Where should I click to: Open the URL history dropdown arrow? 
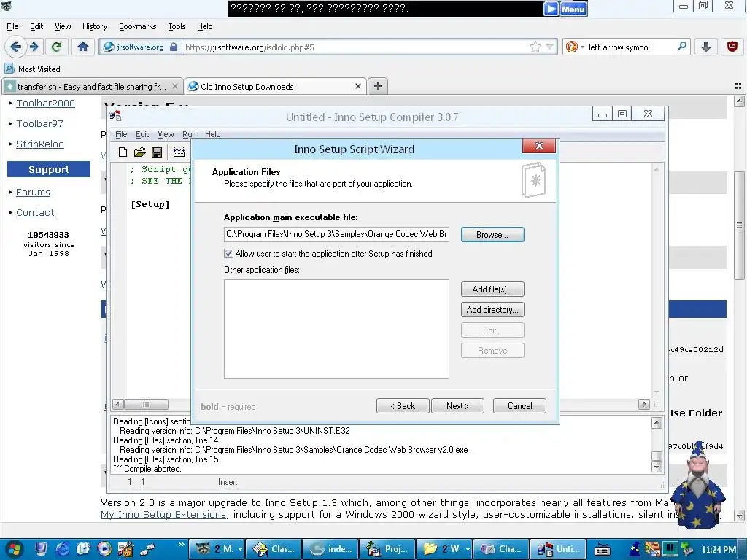pos(550,47)
